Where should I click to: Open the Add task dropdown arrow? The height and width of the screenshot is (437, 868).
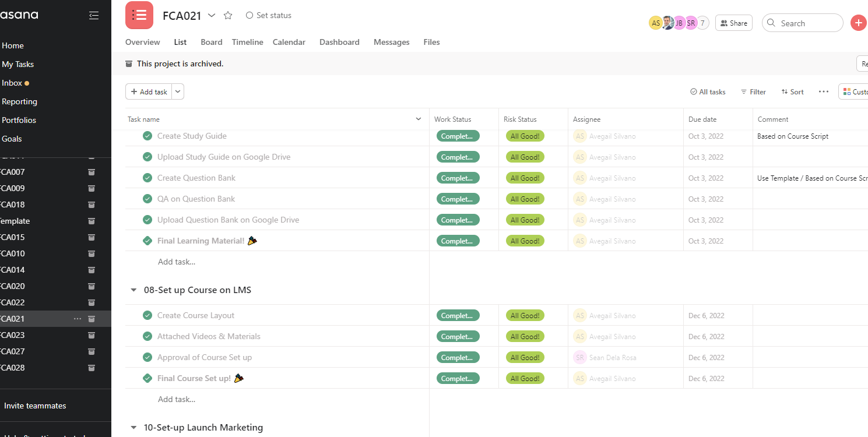click(178, 91)
